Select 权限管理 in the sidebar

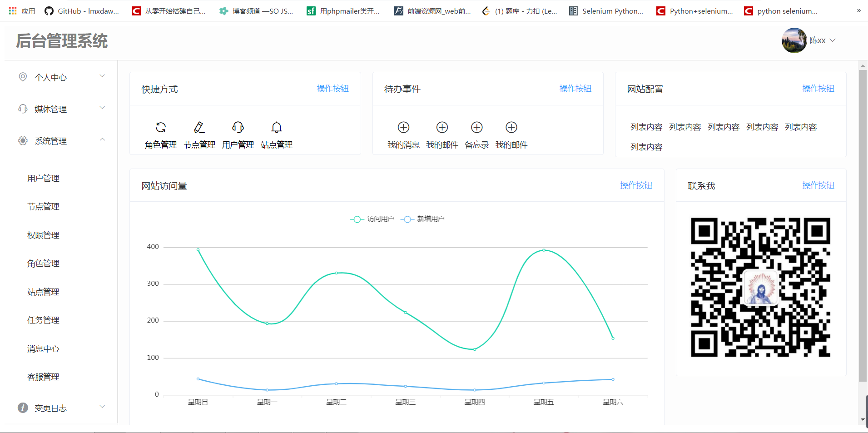(43, 235)
